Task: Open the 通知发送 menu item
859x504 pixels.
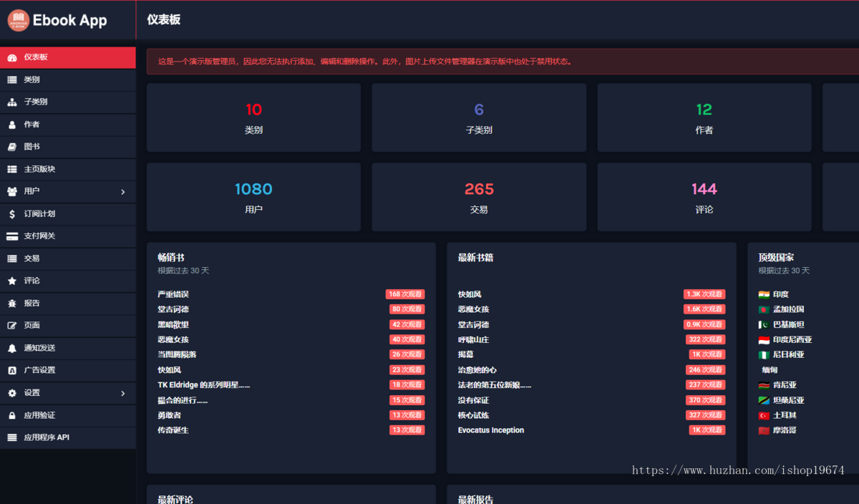Action: [x=68, y=348]
